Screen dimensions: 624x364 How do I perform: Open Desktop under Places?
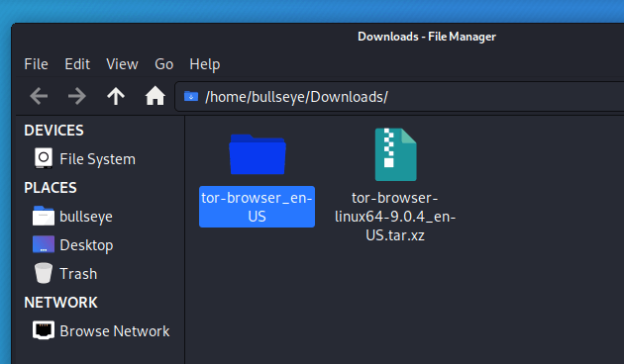pos(86,245)
